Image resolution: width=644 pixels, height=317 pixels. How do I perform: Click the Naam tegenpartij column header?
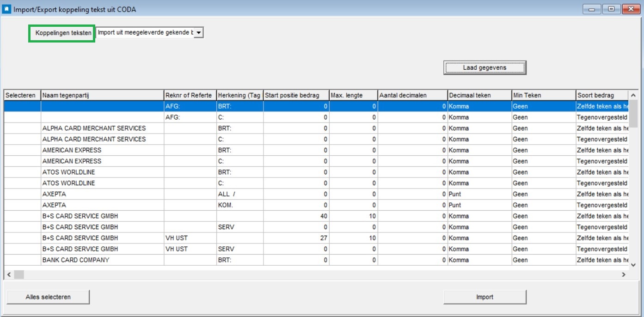102,95
